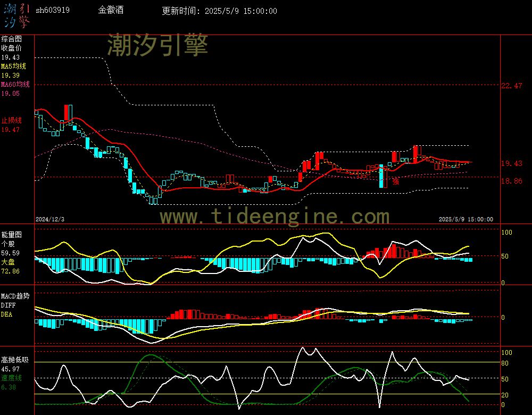Click the MACD趋势 panel label
Viewport: 532px width, 415px height.
15,296
